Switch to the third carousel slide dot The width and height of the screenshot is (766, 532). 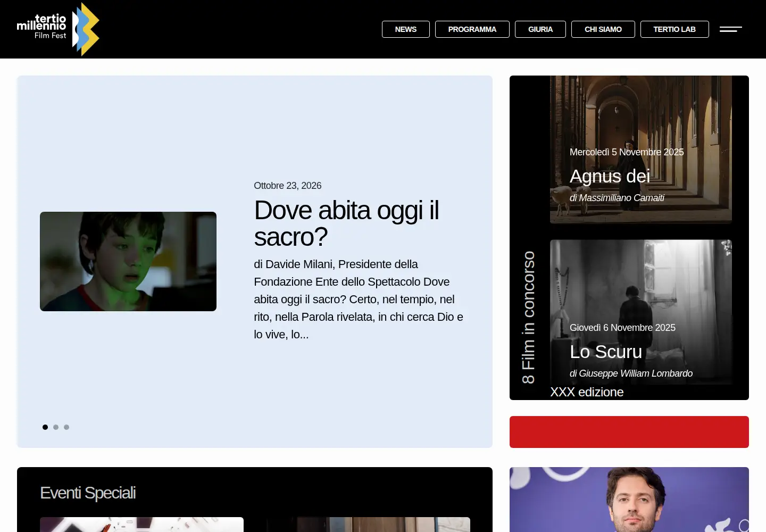[66, 427]
